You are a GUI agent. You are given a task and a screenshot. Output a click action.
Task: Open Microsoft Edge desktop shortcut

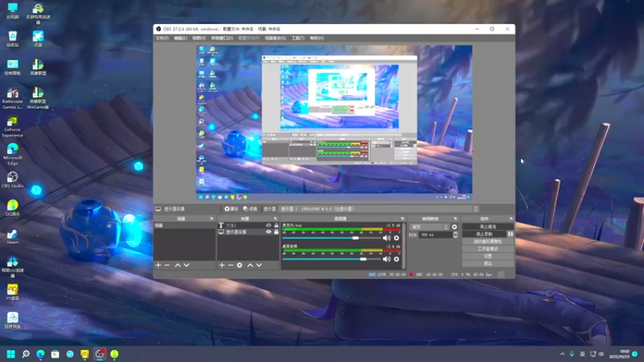(12, 154)
